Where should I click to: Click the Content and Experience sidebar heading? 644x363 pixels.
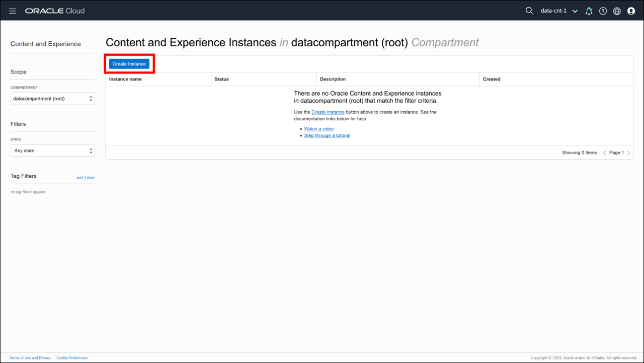coord(46,44)
